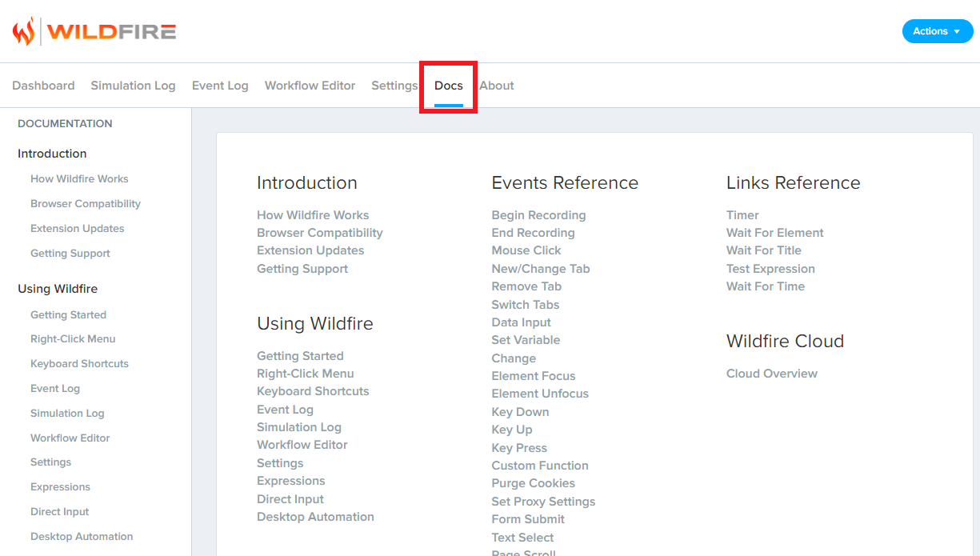Open Desktop Automation in sidebar
Image resolution: width=980 pixels, height=556 pixels.
tap(82, 537)
